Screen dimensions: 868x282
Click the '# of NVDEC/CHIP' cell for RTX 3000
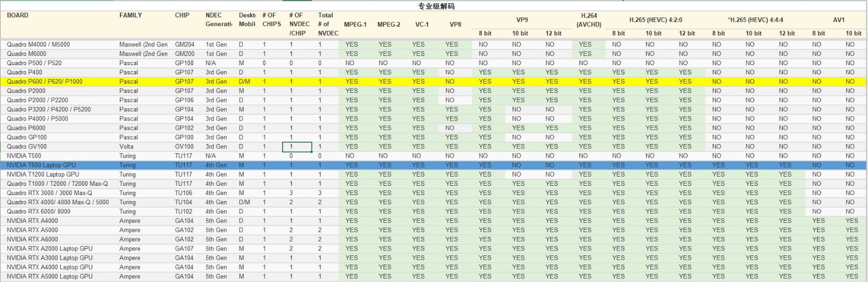(x=291, y=193)
